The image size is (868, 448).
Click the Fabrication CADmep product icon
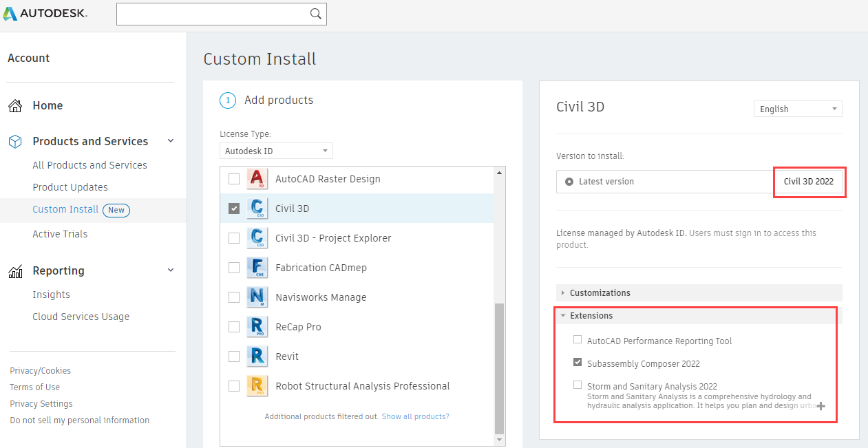pyautogui.click(x=257, y=268)
